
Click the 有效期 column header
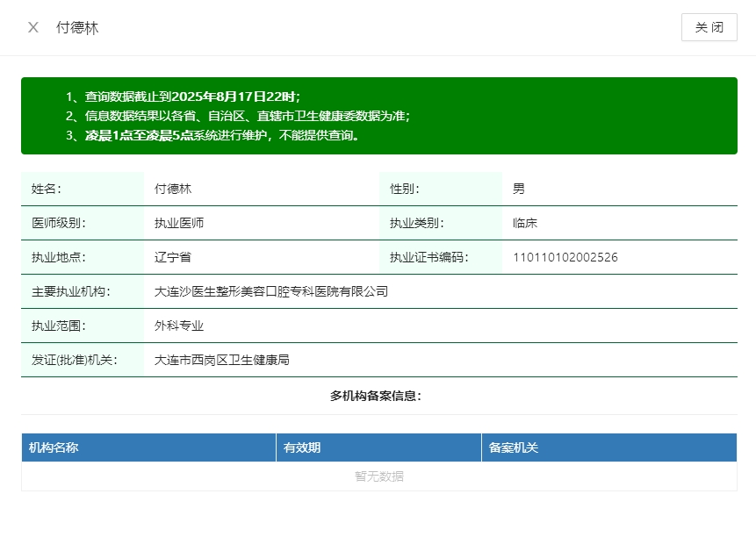tap(302, 447)
